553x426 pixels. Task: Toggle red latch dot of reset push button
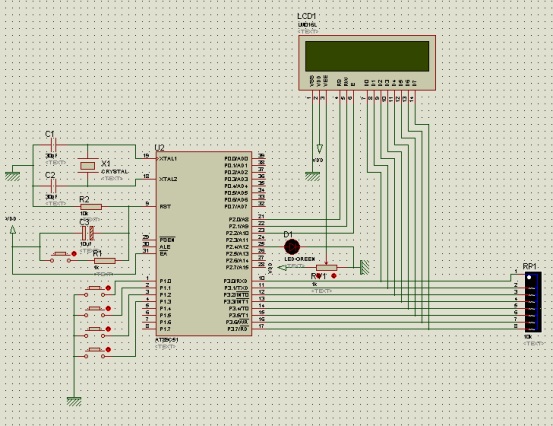pos(74,254)
